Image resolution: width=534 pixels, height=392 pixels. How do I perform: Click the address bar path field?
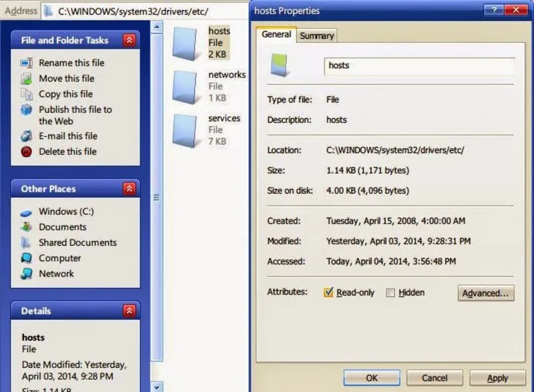[x=145, y=11]
